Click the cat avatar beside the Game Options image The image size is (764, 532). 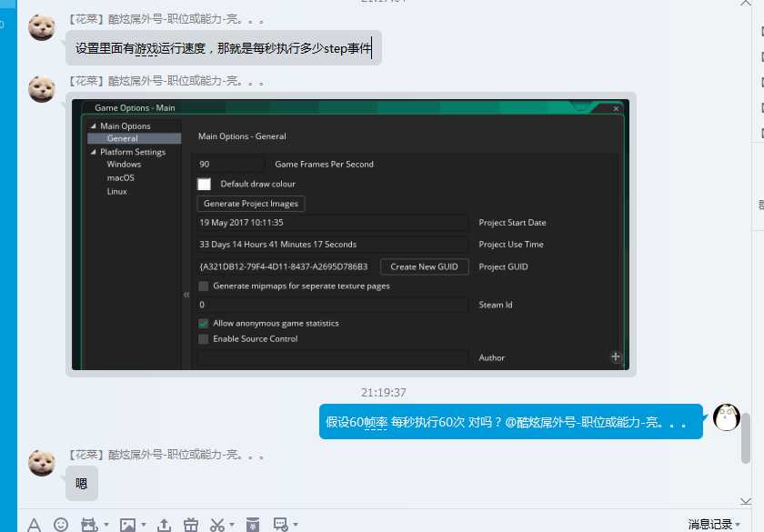click(42, 89)
